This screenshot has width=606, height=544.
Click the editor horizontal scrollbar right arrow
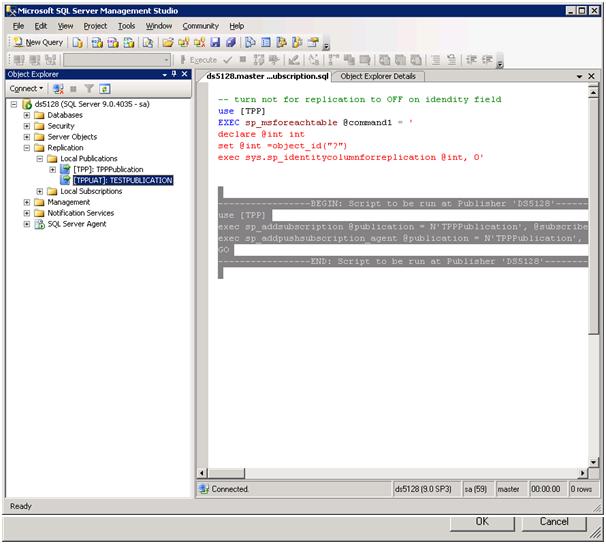click(583, 473)
